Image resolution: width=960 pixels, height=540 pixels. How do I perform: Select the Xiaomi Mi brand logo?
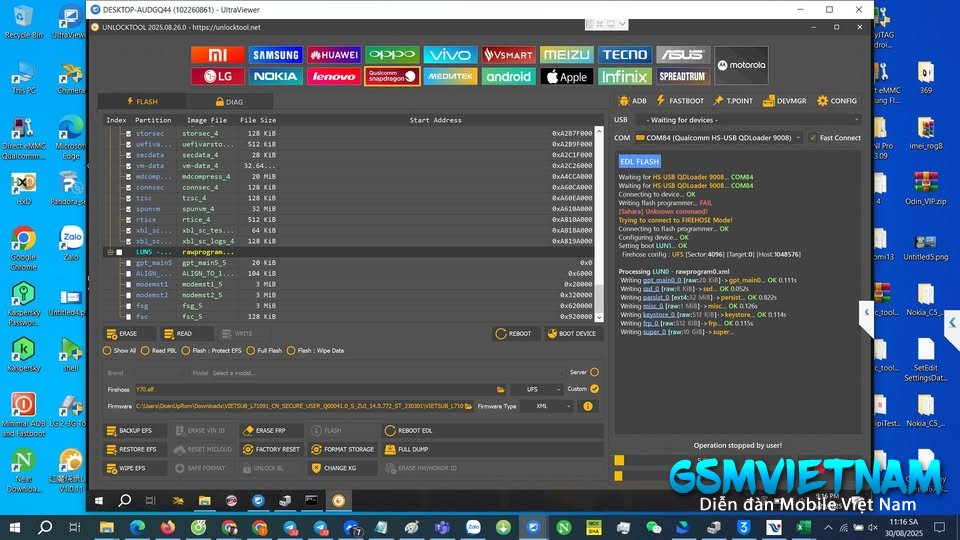coord(217,55)
